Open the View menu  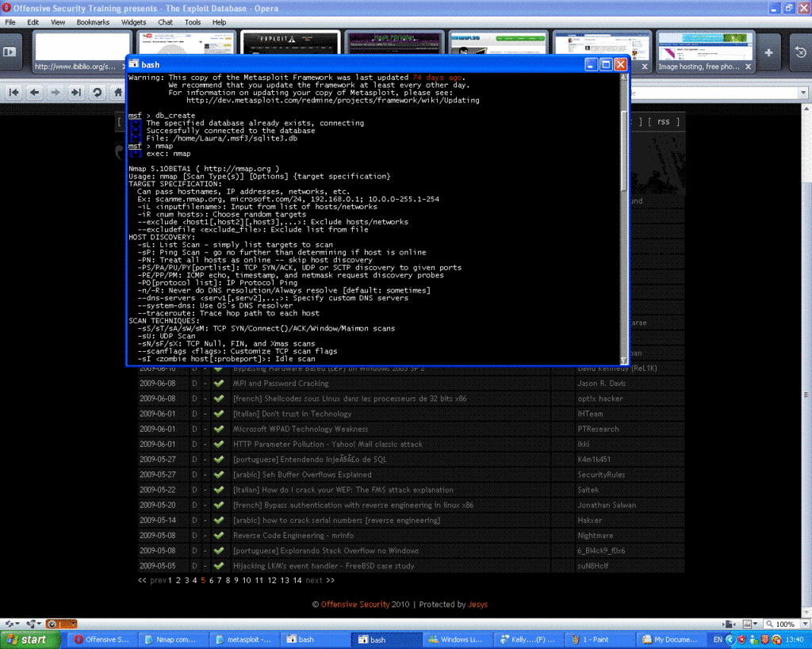[58, 22]
